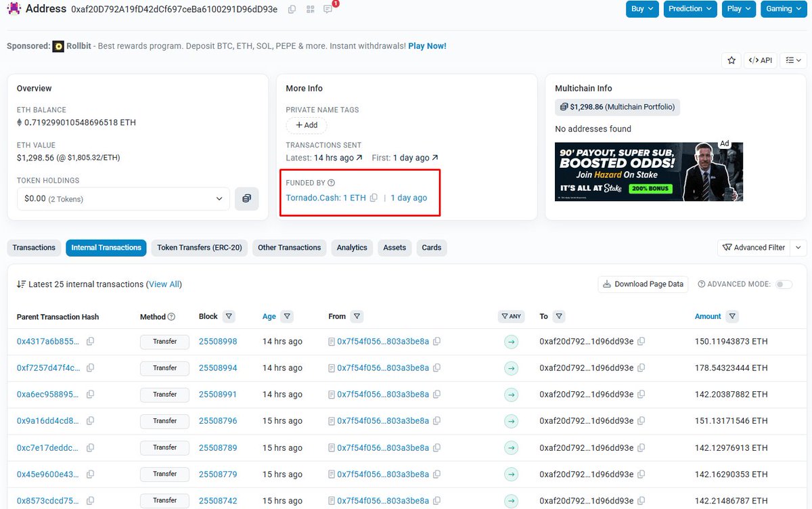Copy hash of transaction 0x9a16dd4cd8…

coord(90,421)
